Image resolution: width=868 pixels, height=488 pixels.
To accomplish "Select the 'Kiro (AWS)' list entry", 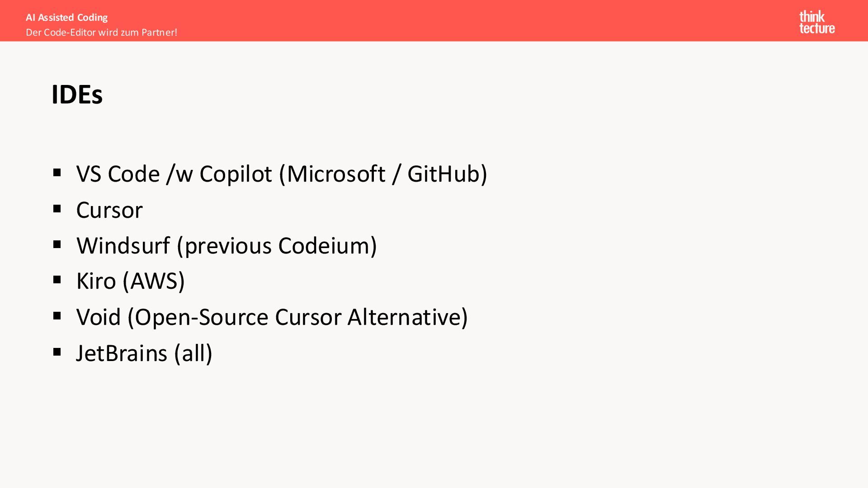I will pyautogui.click(x=130, y=281).
